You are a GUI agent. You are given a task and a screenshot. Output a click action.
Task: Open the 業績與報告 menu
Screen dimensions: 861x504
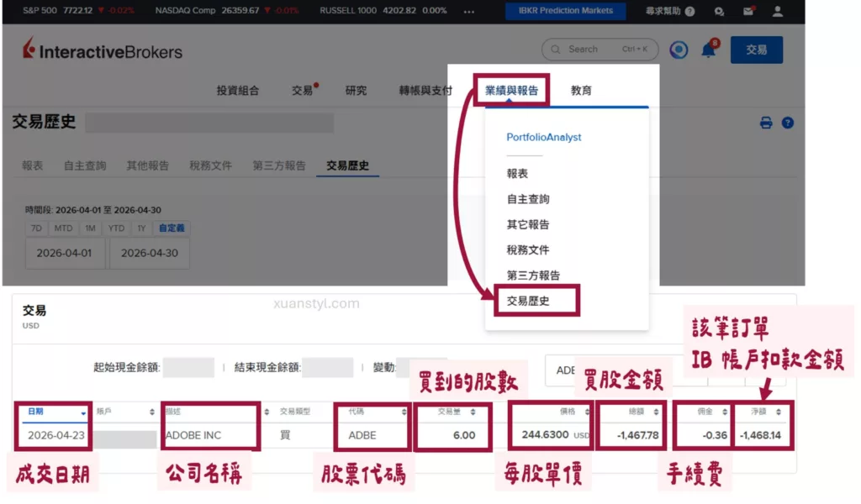click(x=511, y=91)
